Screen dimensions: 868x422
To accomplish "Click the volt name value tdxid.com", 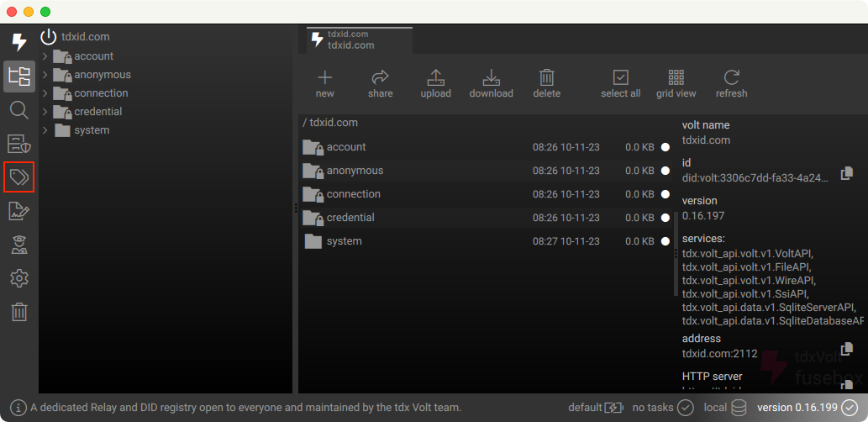I will click(706, 140).
